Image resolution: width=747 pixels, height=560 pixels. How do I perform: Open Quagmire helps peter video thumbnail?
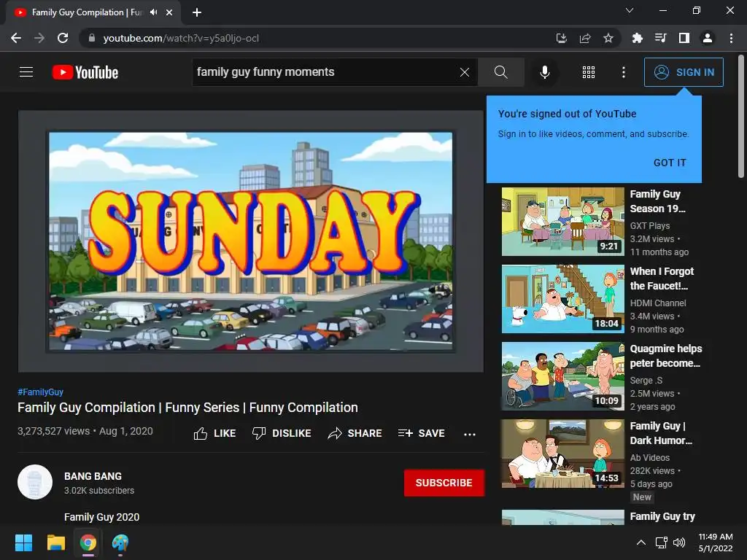562,376
